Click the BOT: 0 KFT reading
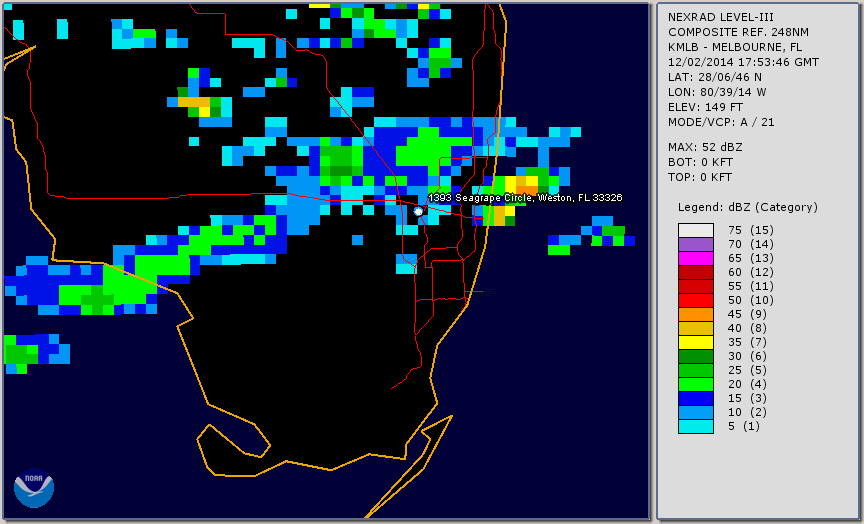864x524 pixels. click(700, 162)
